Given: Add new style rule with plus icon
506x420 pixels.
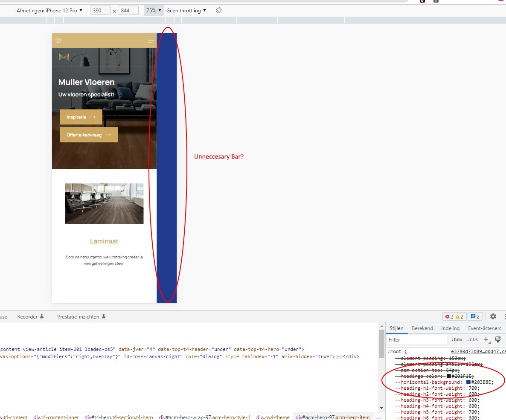Looking at the screenshot, I should [486, 339].
